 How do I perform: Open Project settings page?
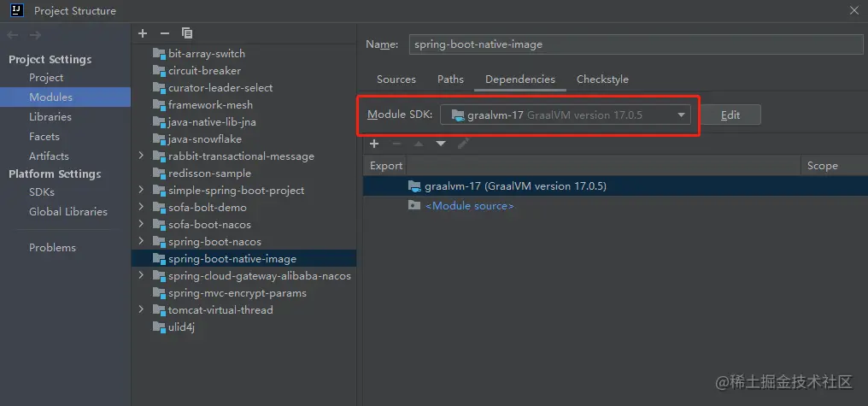[x=46, y=78]
